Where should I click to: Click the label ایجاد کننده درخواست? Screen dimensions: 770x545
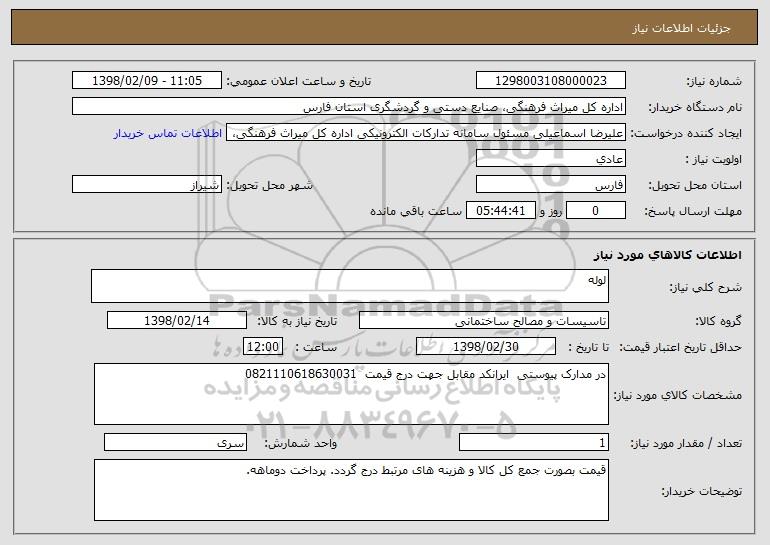686,134
